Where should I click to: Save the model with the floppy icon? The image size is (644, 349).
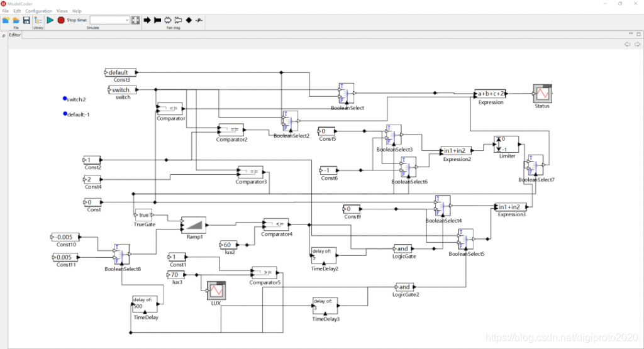coord(26,20)
